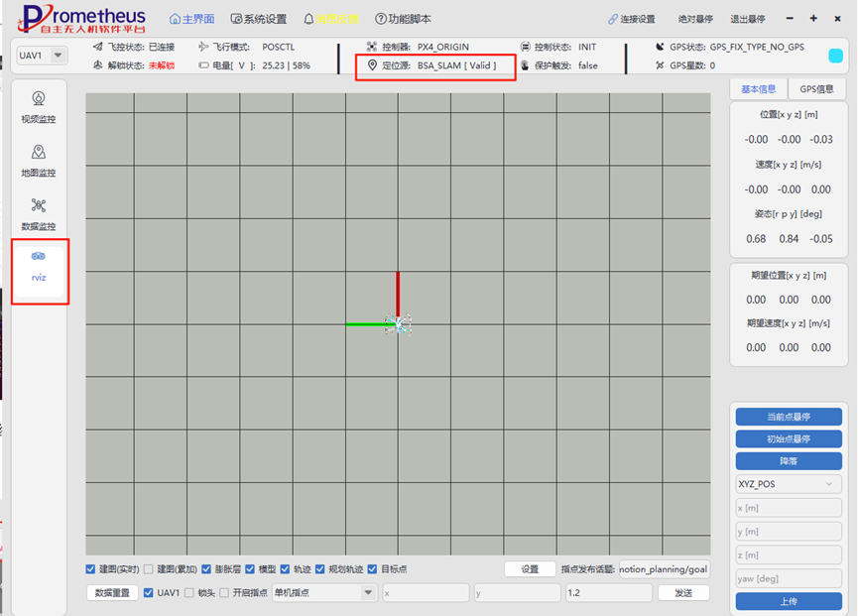Click the 功能脚本 question mark icon
This screenshot has height=616, width=858.
pos(380,19)
